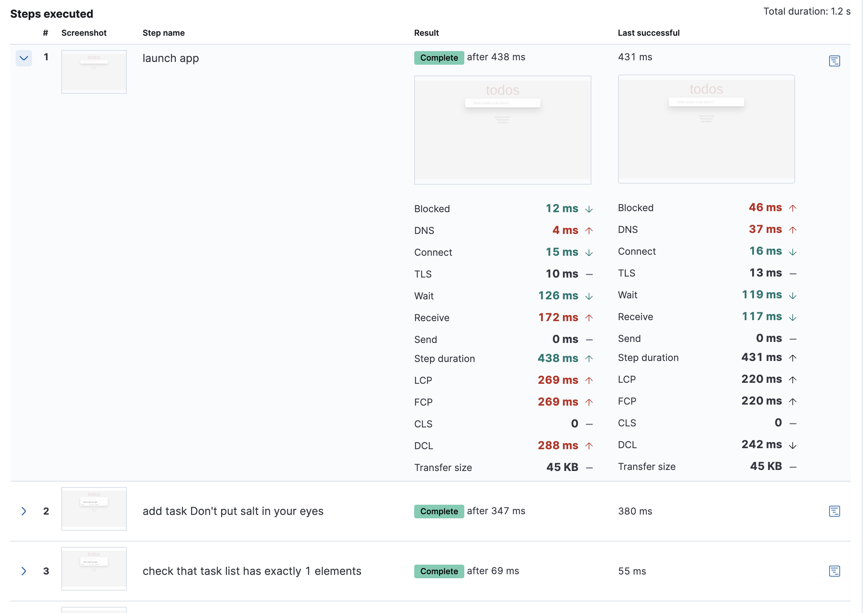Image resolution: width=868 pixels, height=613 pixels.
Task: Open step details icon for add task step
Action: (834, 511)
